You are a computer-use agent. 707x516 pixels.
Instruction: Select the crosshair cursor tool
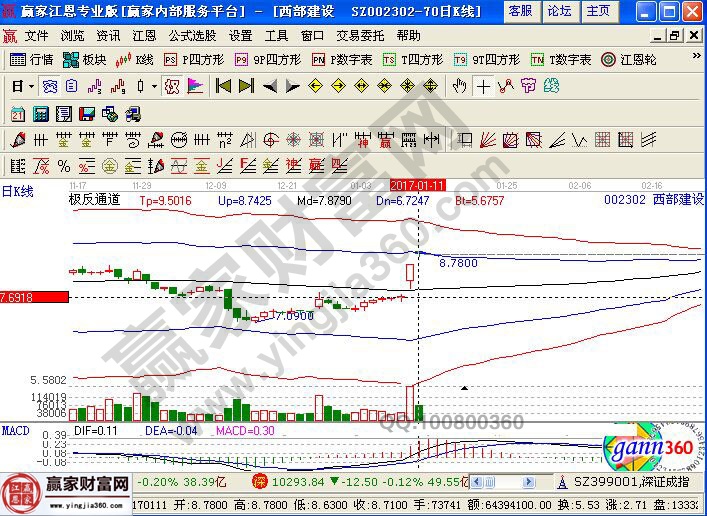484,86
